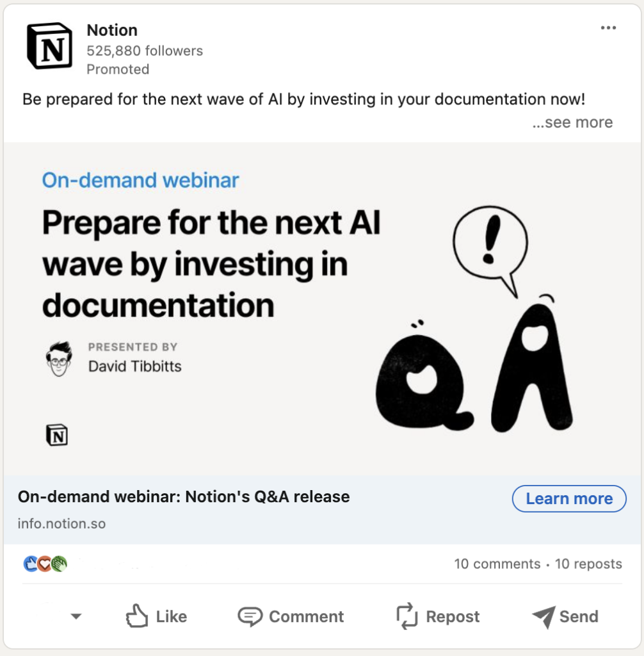Image resolution: width=644 pixels, height=656 pixels.
Task: Open the info.notion.so link
Action: pyautogui.click(x=61, y=524)
